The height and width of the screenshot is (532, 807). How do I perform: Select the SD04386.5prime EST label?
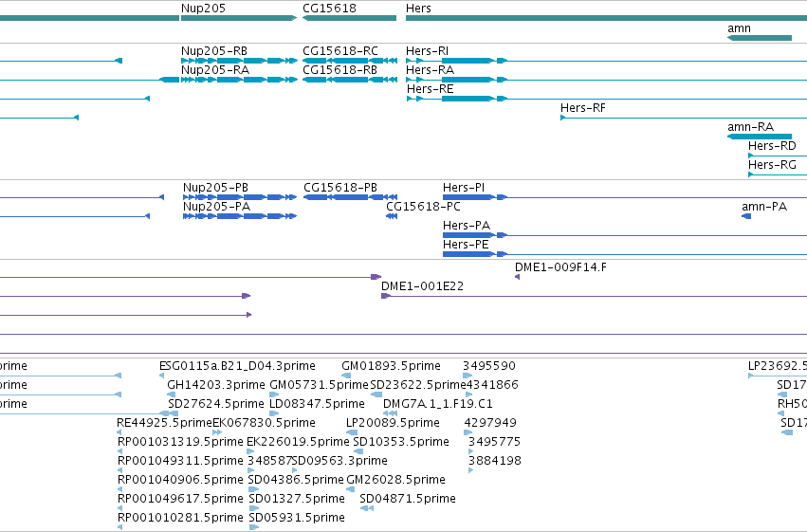pyautogui.click(x=296, y=481)
